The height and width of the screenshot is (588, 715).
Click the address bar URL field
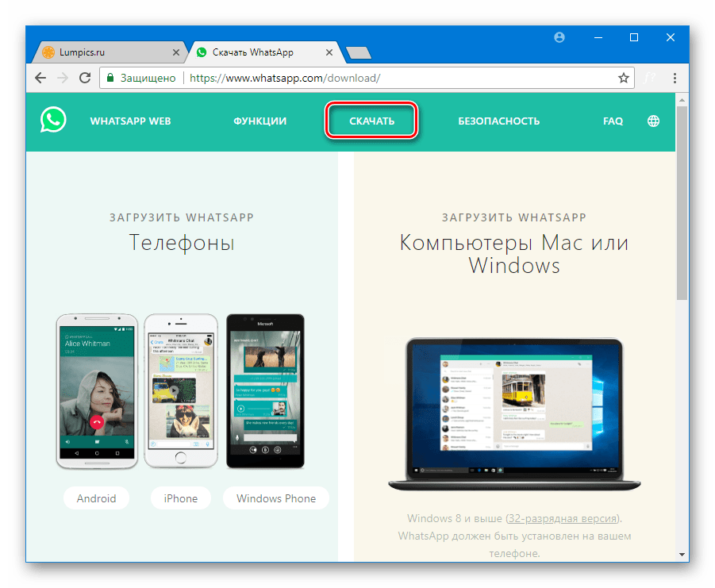pyautogui.click(x=397, y=79)
